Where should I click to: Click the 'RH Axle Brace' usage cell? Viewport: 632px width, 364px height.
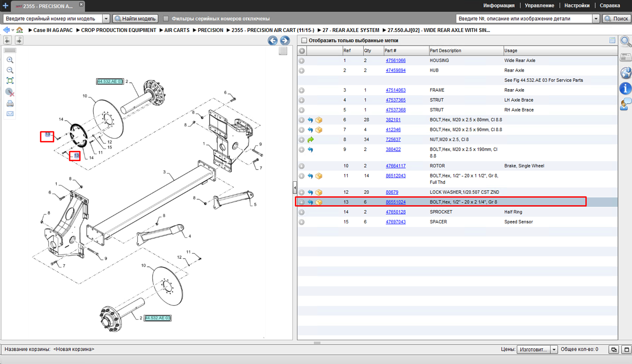pyautogui.click(x=519, y=110)
